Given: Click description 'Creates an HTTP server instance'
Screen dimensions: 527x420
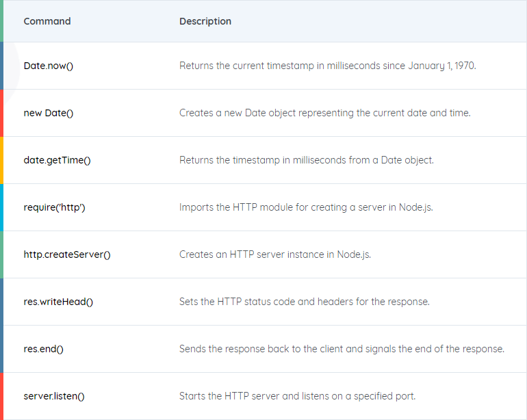Looking at the screenshot, I should [x=275, y=254].
